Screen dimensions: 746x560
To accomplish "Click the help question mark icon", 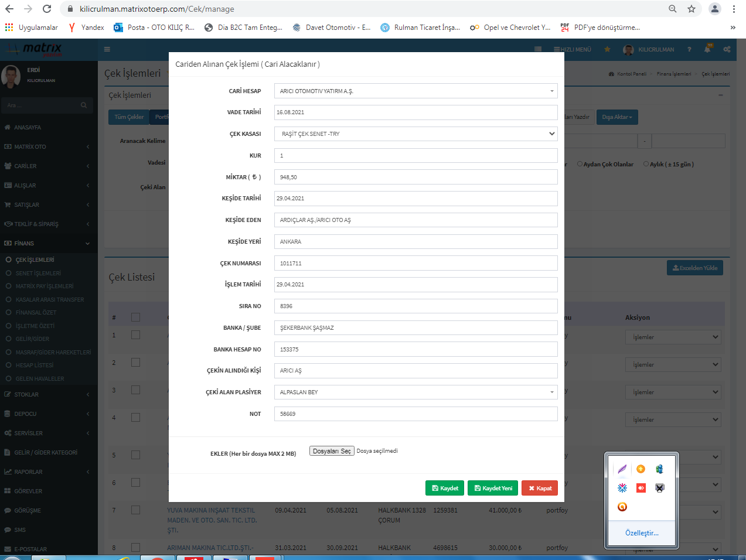I will point(689,50).
